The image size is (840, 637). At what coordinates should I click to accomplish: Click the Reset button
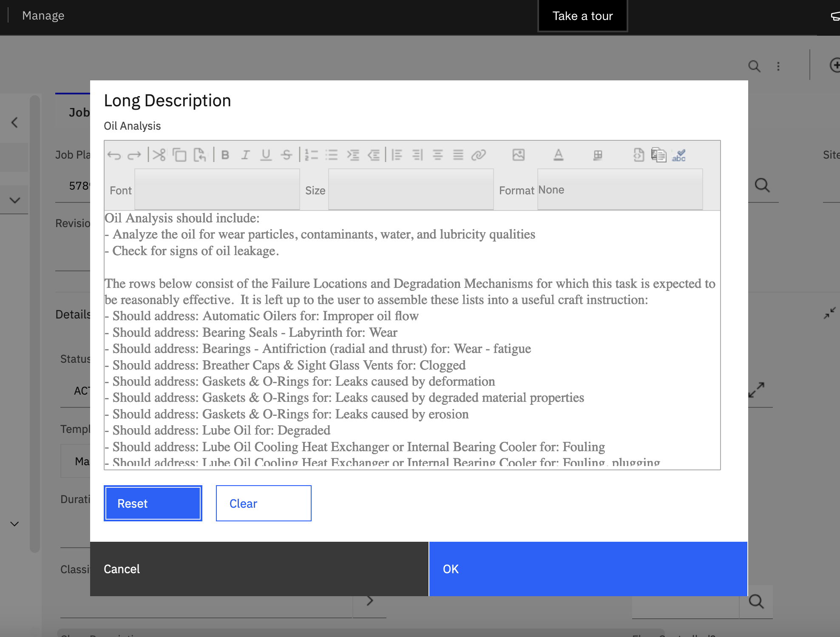click(x=153, y=504)
